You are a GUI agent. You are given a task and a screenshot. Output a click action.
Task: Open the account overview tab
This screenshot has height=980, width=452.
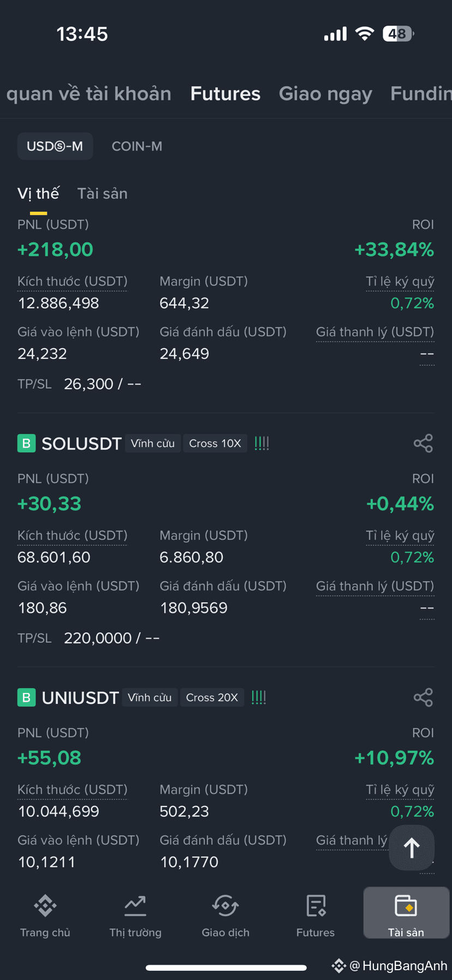88,94
